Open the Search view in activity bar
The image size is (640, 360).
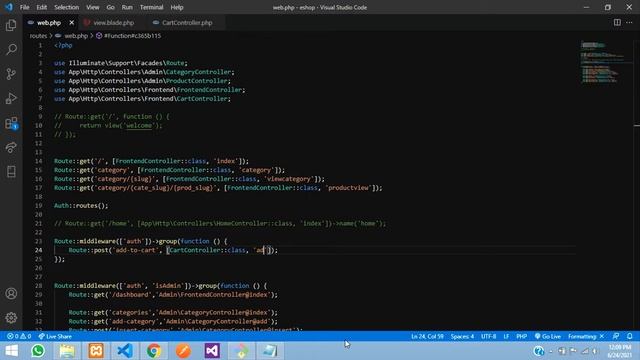[x=11, y=50]
